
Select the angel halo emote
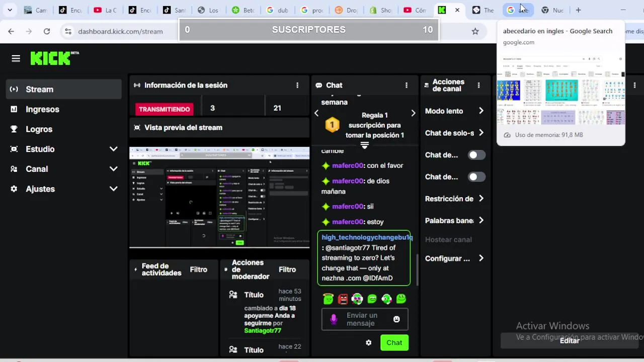click(328, 299)
